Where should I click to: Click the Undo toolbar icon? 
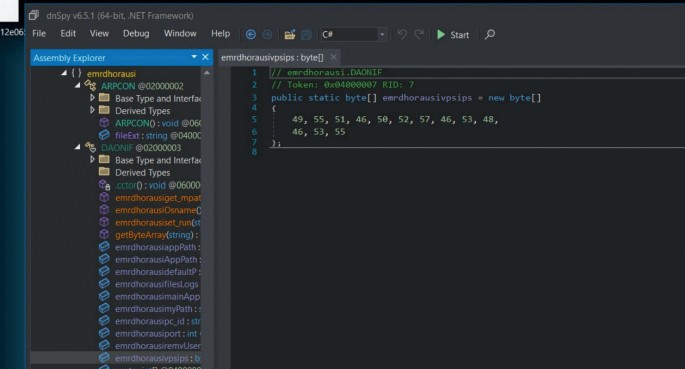coord(402,34)
